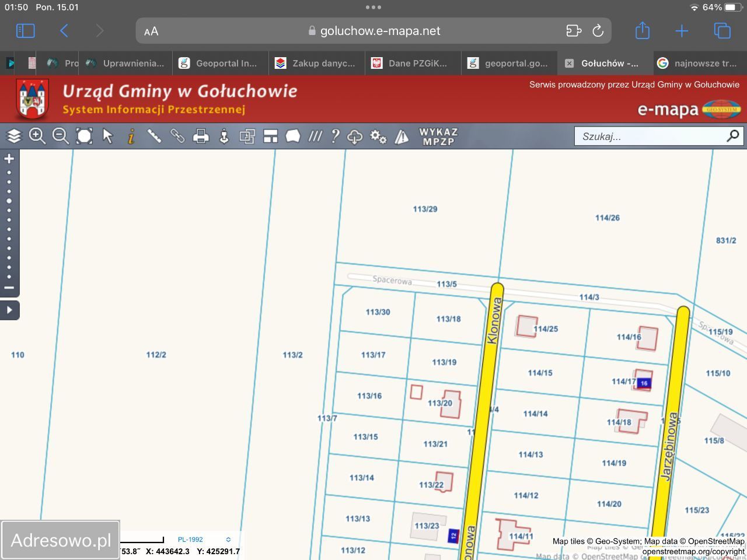This screenshot has width=747, height=560.
Task: Open a new Safari tab
Action: click(x=682, y=31)
